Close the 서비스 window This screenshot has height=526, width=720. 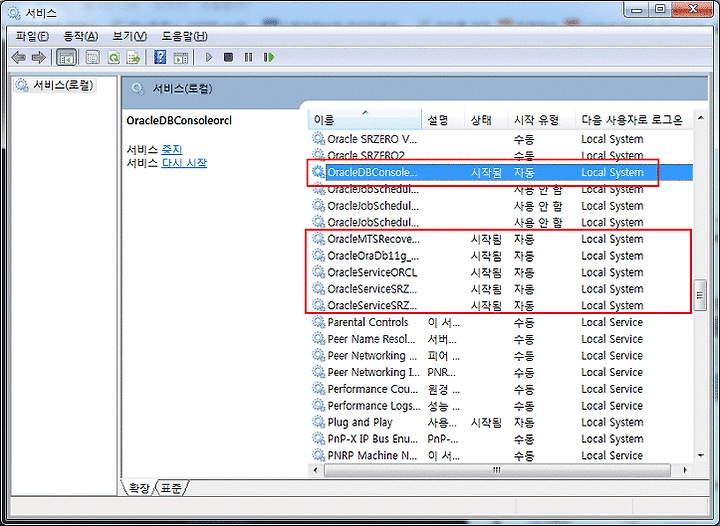point(692,10)
